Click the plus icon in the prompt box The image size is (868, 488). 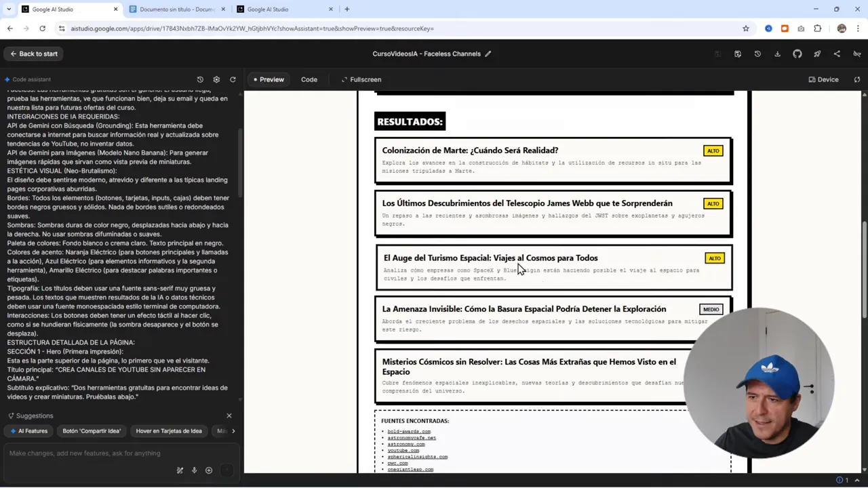[209, 470]
